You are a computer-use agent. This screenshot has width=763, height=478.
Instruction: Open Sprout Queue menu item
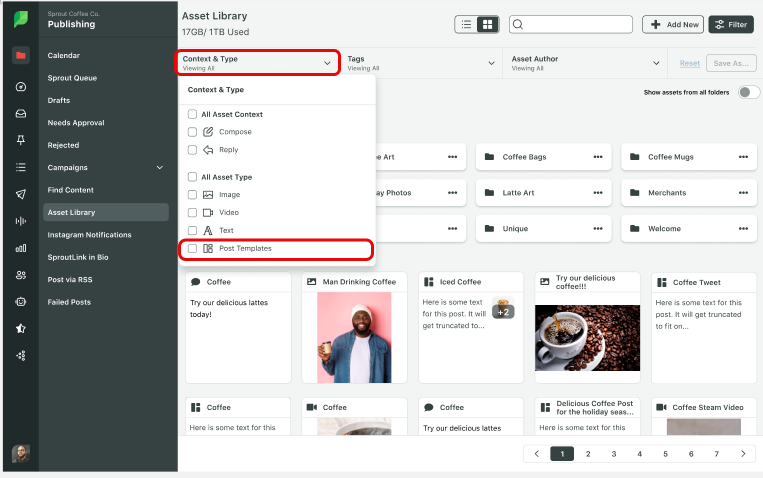coord(72,78)
